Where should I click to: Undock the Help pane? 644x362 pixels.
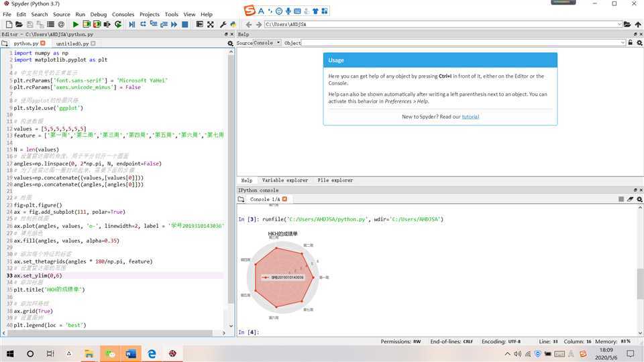point(635,34)
